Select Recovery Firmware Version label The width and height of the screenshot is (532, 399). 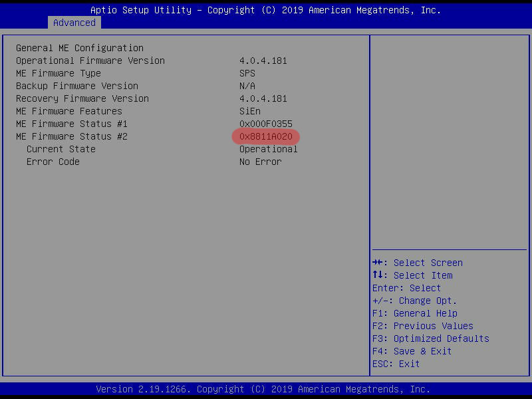82,98
